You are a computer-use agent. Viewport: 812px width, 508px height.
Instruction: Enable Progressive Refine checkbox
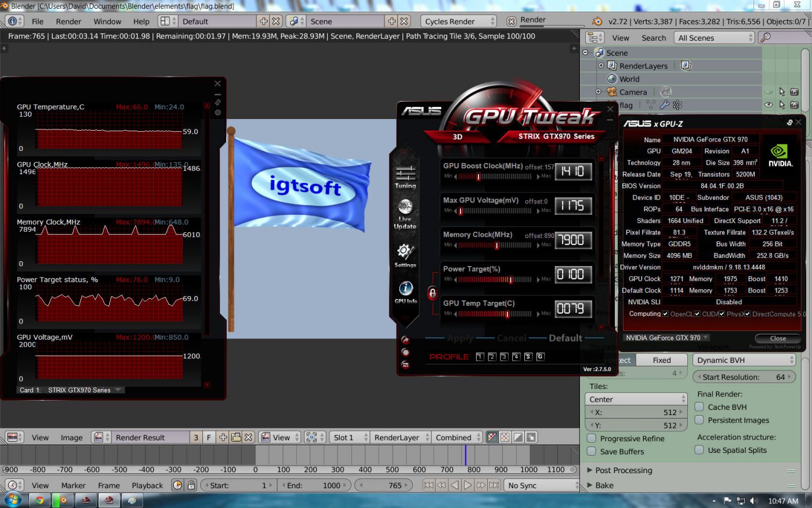pos(592,438)
